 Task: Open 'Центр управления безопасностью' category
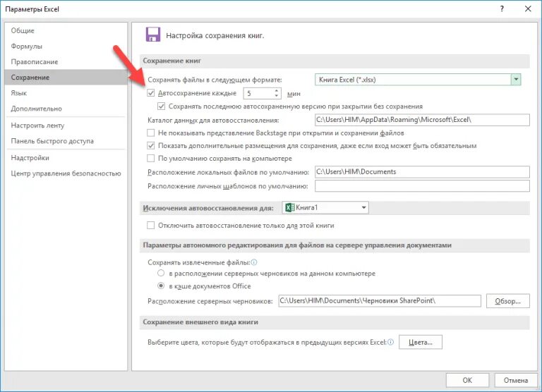(x=66, y=173)
